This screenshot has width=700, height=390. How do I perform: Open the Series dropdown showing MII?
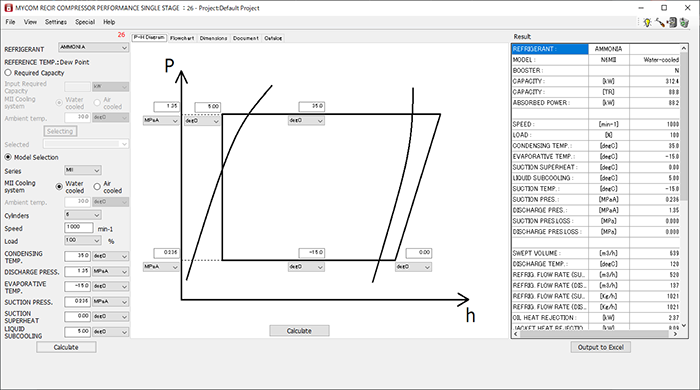pos(83,170)
